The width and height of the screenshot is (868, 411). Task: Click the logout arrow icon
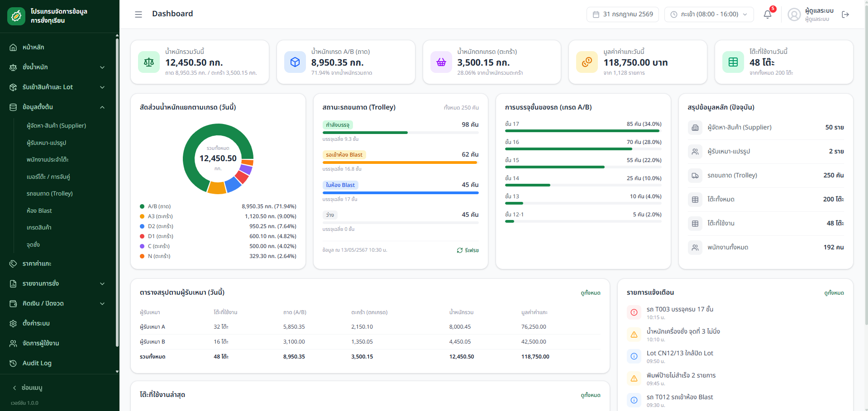coord(845,14)
